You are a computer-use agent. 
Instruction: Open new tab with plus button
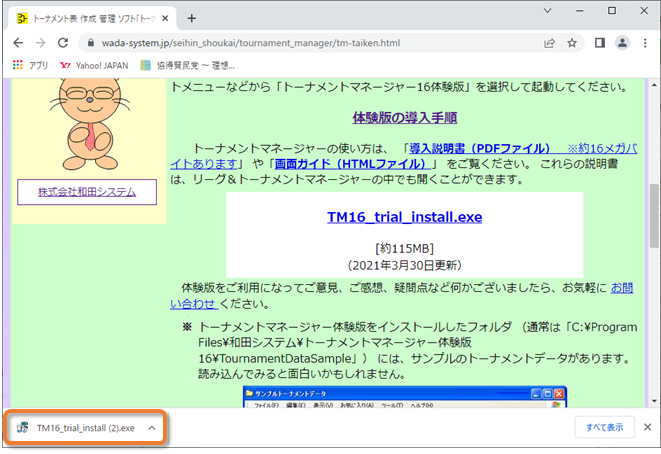pyautogui.click(x=191, y=17)
